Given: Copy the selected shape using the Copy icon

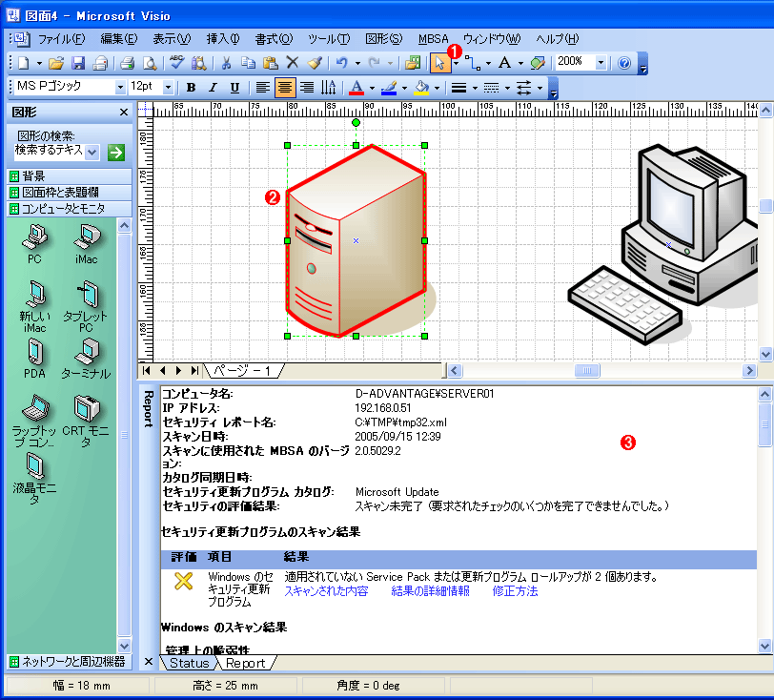Looking at the screenshot, I should pos(248,63).
